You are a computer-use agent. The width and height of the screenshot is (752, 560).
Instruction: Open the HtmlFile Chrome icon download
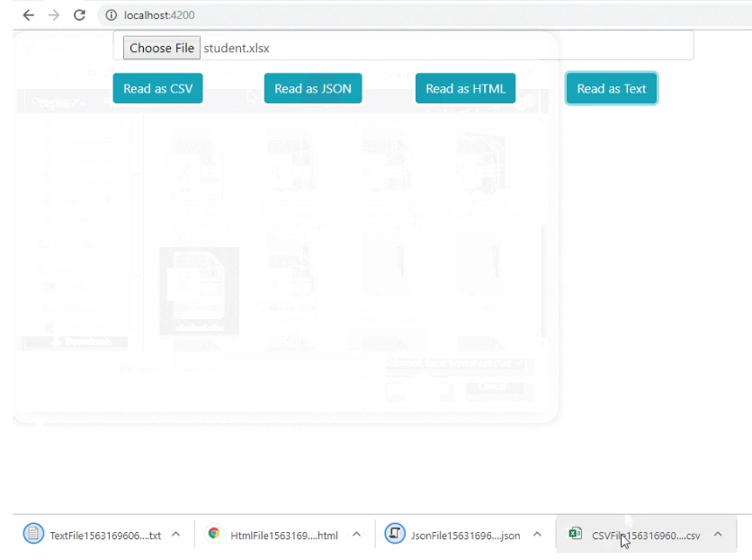click(x=214, y=533)
